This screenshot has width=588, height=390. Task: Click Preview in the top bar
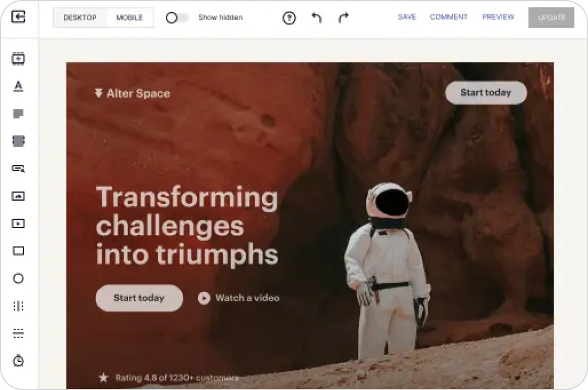[498, 17]
